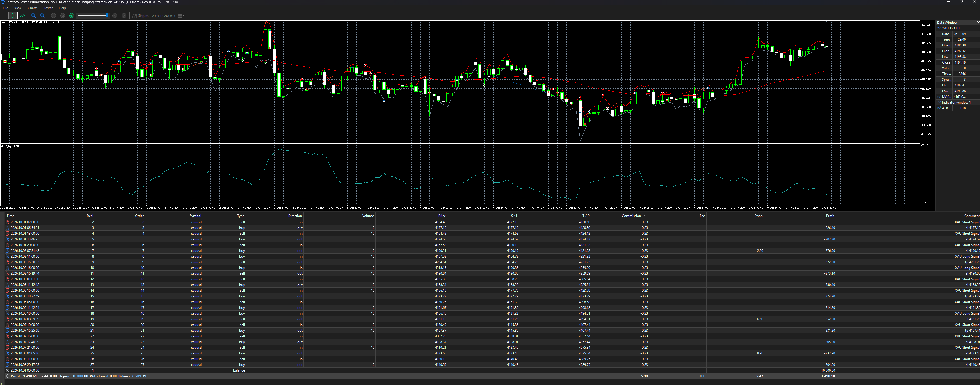Click the balance icon on row 2026.10.01 00:00:00
The image size is (980, 385).
click(7, 370)
